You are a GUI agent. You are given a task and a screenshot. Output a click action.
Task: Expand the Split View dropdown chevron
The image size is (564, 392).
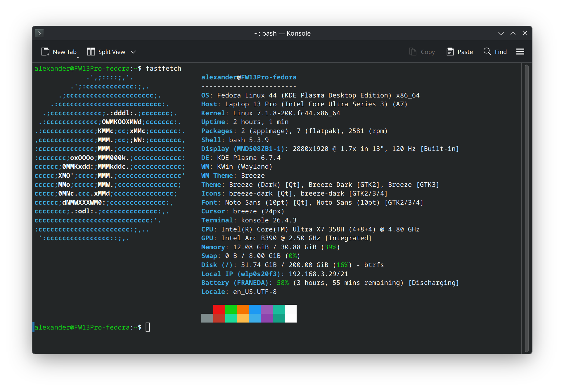coord(133,52)
